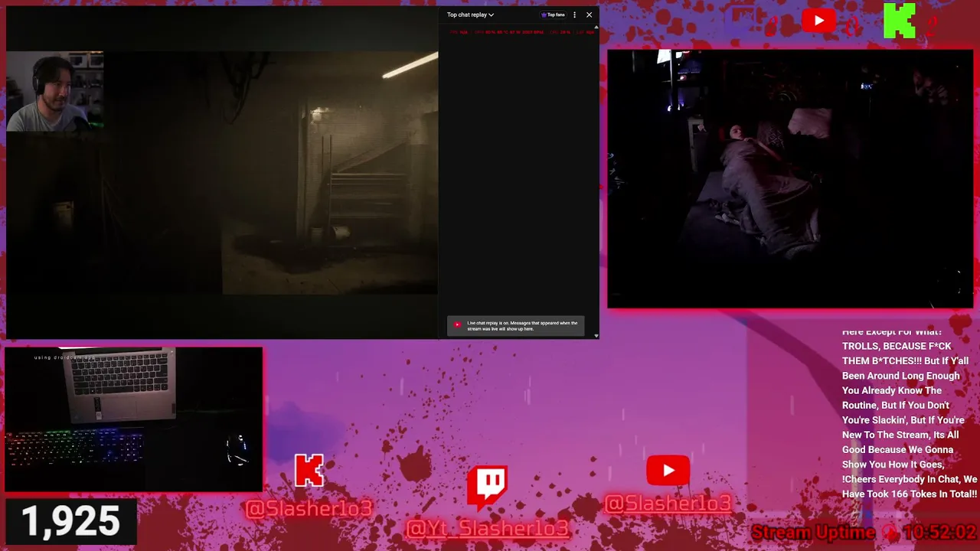Click the YouTube icon in chat replay notice
The image size is (980, 551).
457,324
